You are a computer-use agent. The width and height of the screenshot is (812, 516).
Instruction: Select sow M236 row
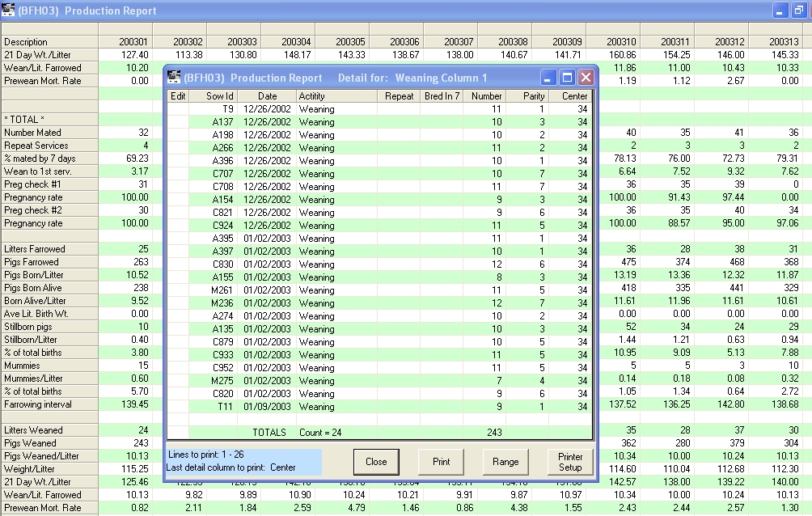tap(379, 303)
